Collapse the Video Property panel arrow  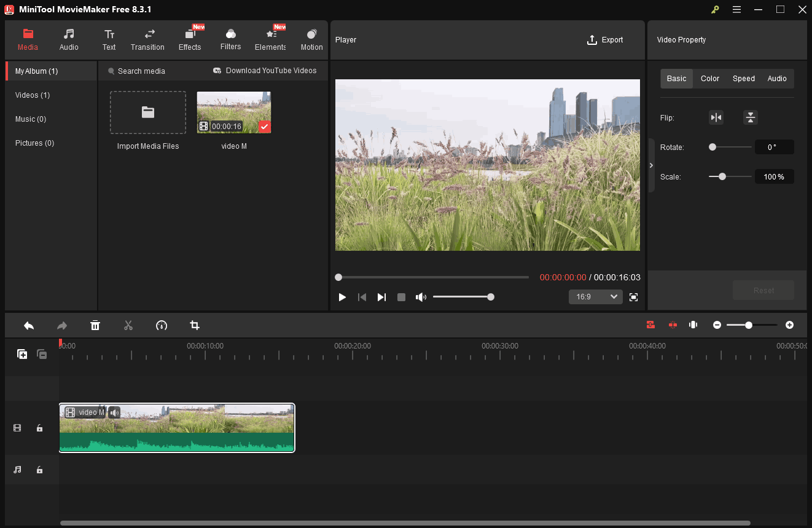(651, 165)
